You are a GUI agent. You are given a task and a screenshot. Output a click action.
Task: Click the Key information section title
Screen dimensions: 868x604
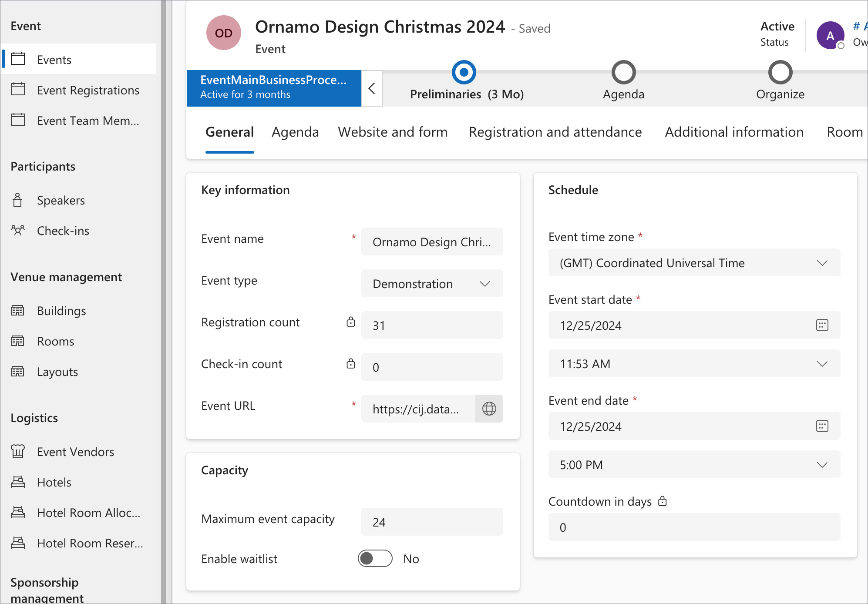246,190
